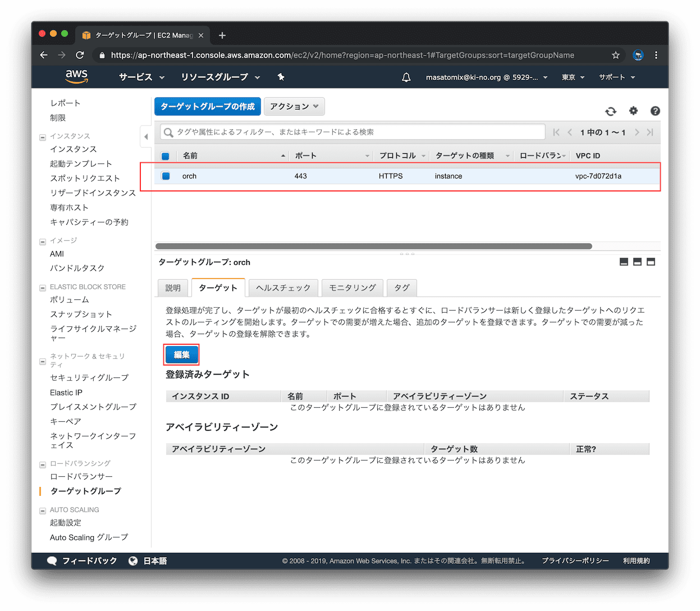
Task: Switch to the タグ tab
Action: 402,288
